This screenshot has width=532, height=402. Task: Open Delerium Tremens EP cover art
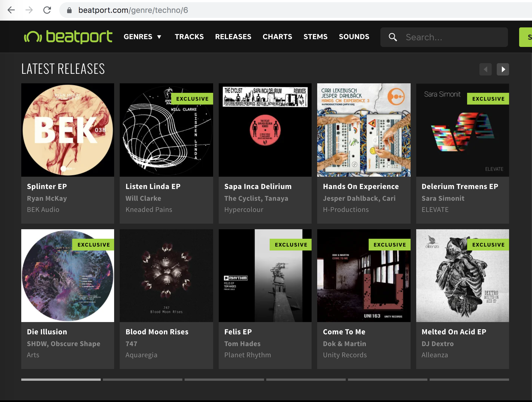463,130
